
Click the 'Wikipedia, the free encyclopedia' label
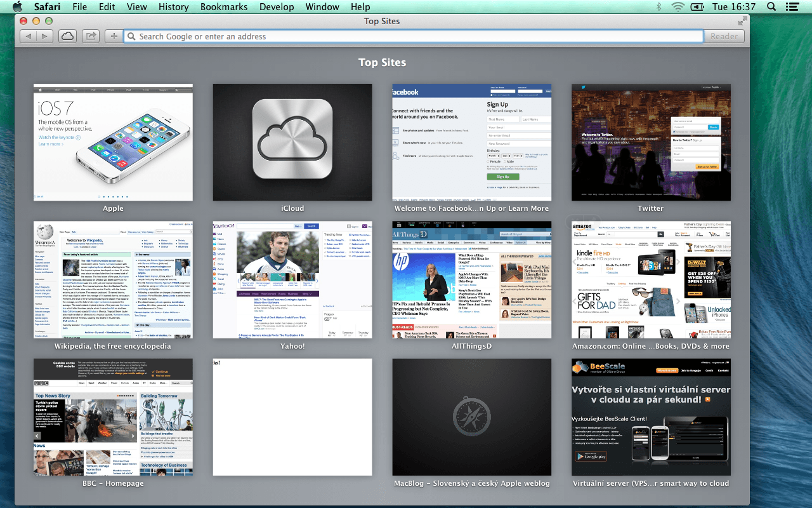point(113,346)
